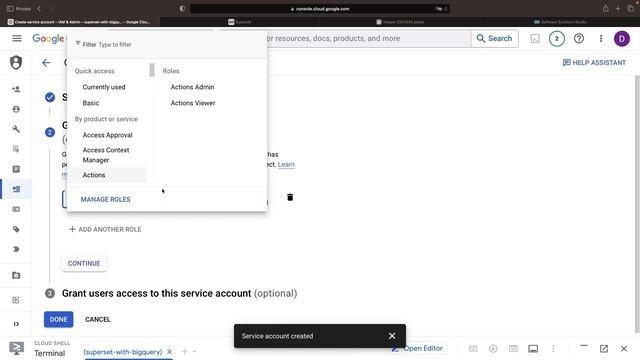Click the Cloud Shell terminal icon
Viewport: 640px width, 360px height.
[x=16, y=348]
